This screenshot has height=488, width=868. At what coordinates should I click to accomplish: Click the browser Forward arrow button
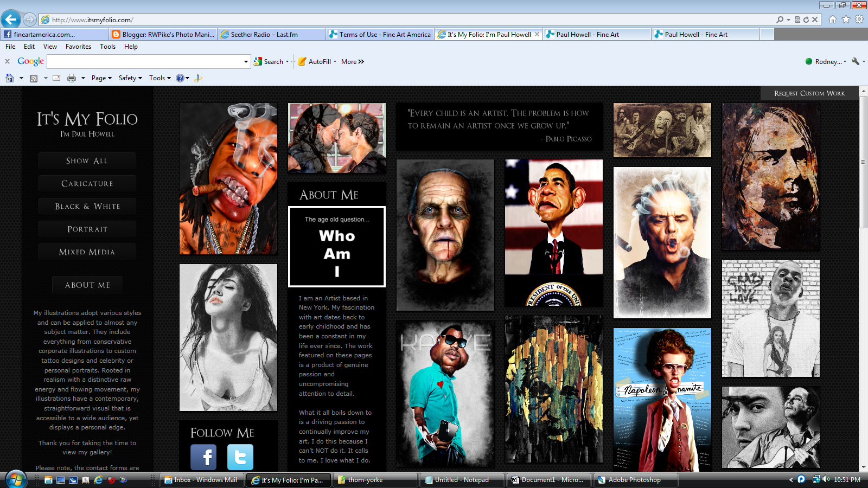pyautogui.click(x=30, y=20)
